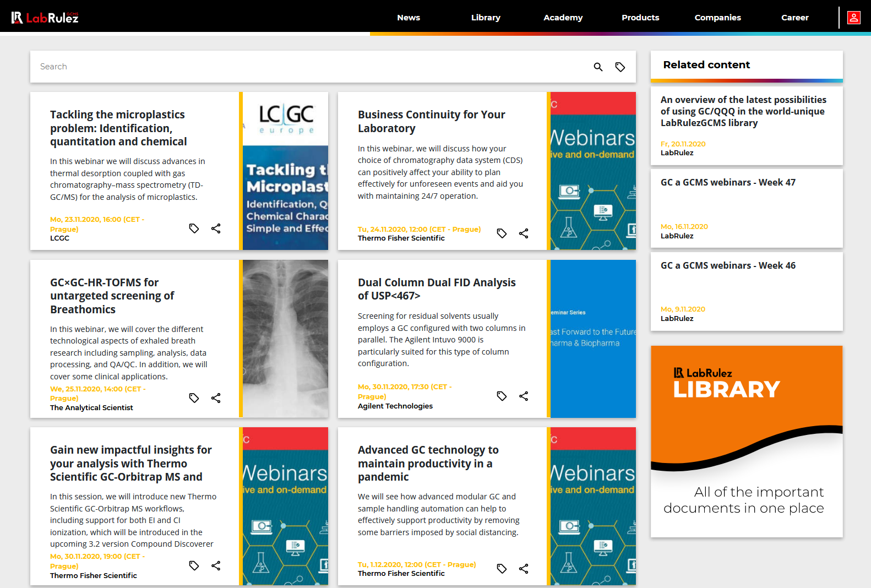
Task: Open Dual Column Dual FID Analysis title
Action: 437,289
